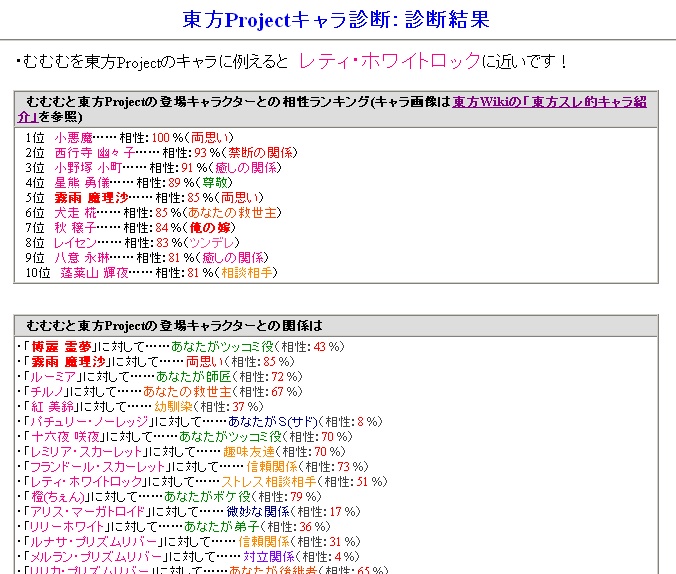676x574 pixels.
Task: Click the green 尊敬 label
Action: (x=214, y=183)
